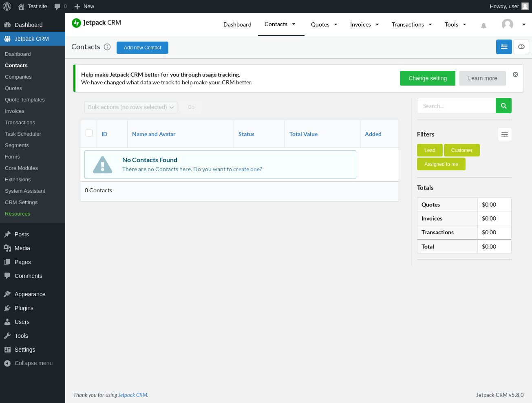Toggle the Customer filter
532x403 pixels.
tap(462, 150)
